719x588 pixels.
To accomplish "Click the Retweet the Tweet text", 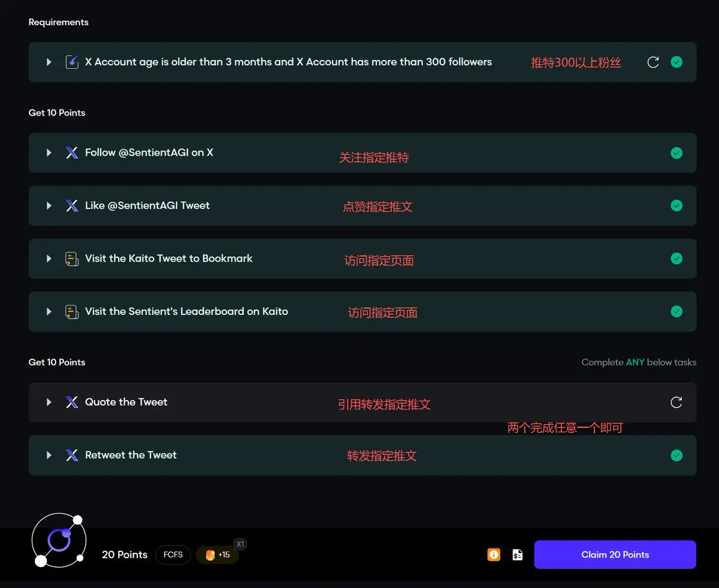I will [131, 455].
